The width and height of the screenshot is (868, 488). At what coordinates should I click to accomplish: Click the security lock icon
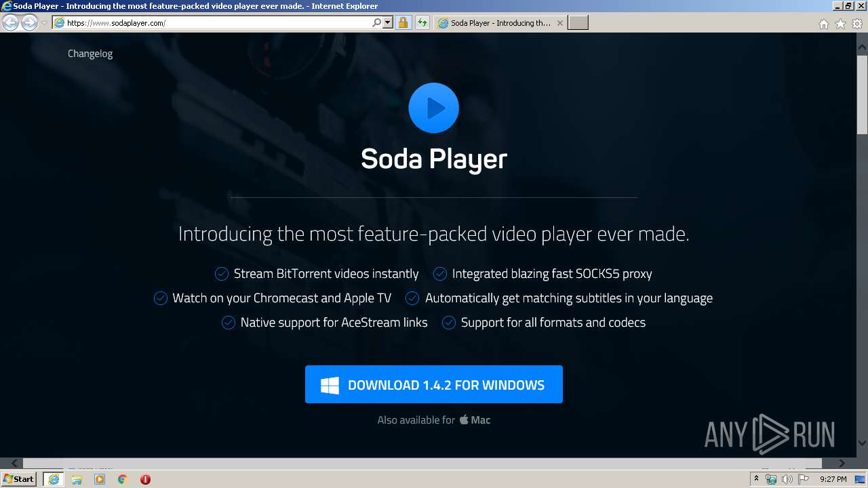coord(403,22)
